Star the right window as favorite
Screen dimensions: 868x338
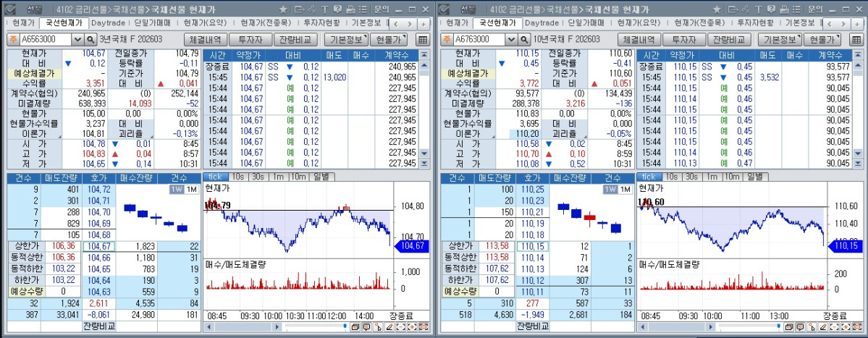coord(717,9)
